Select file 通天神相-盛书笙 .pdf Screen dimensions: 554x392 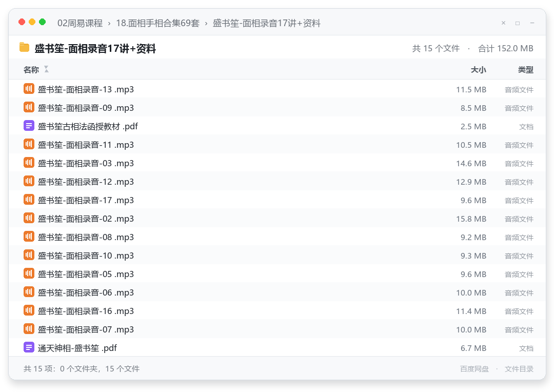point(278,348)
